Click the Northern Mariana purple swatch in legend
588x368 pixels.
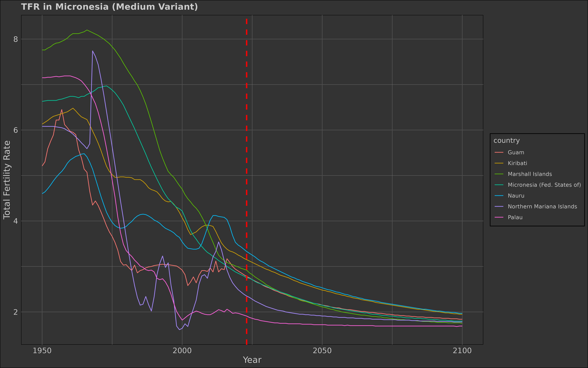[x=499, y=206]
